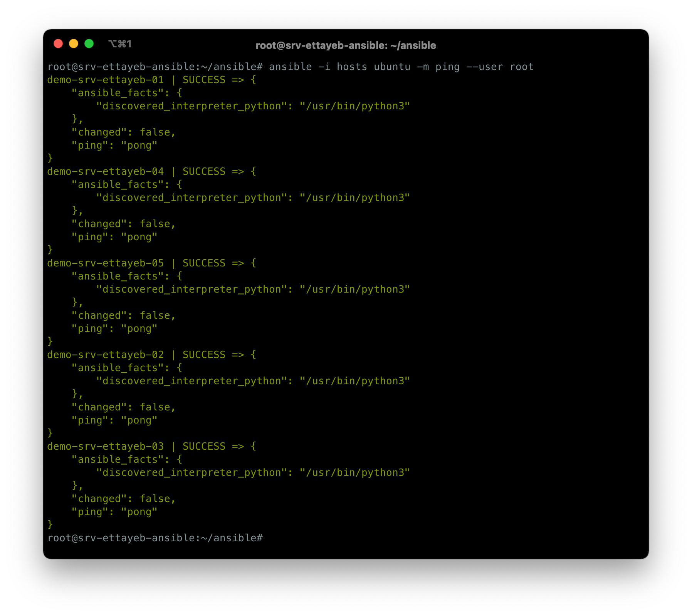Click "ping": "pong" under demo-srv-ettayeb-04
692x616 pixels.
tap(114, 237)
